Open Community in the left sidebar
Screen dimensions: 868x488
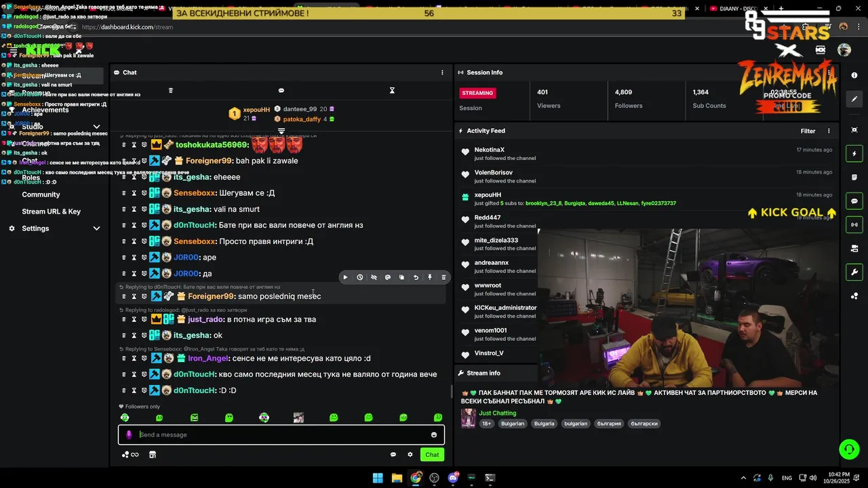[x=41, y=195]
